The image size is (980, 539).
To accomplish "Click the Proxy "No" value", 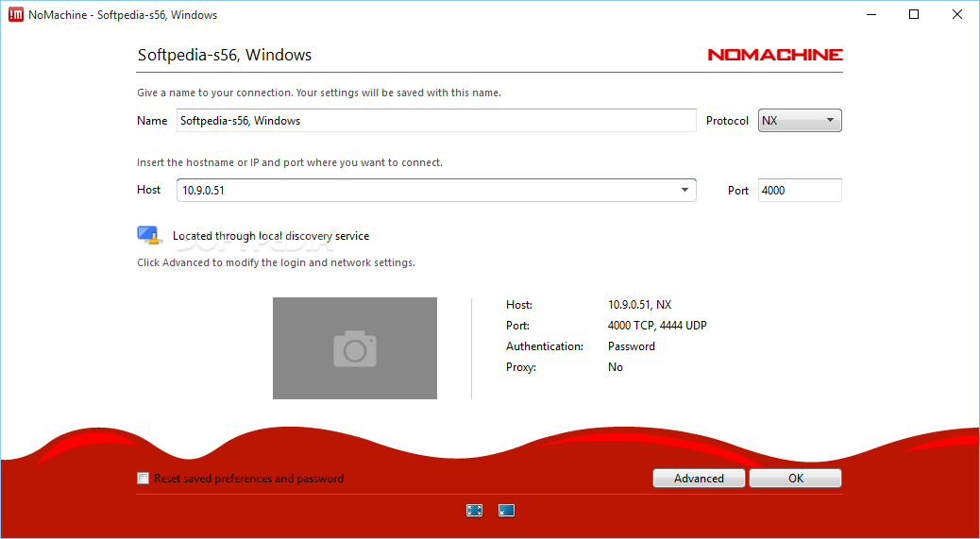I will (x=616, y=367).
